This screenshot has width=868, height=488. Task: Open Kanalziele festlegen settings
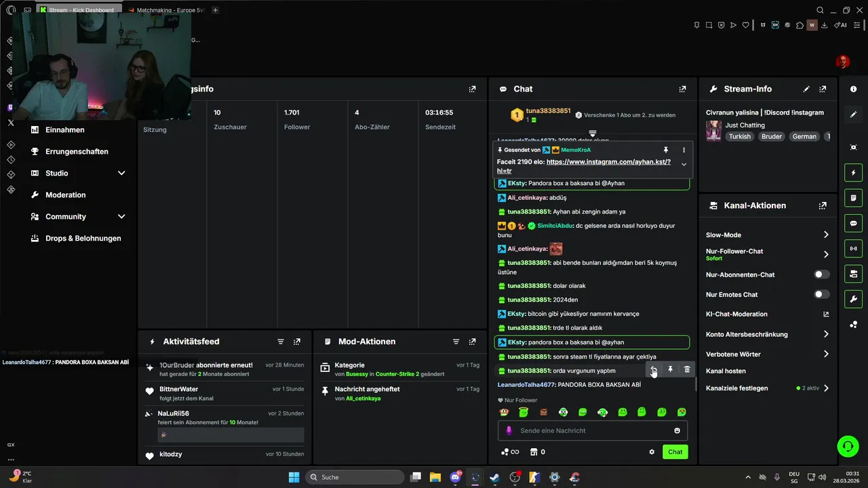pyautogui.click(x=768, y=388)
